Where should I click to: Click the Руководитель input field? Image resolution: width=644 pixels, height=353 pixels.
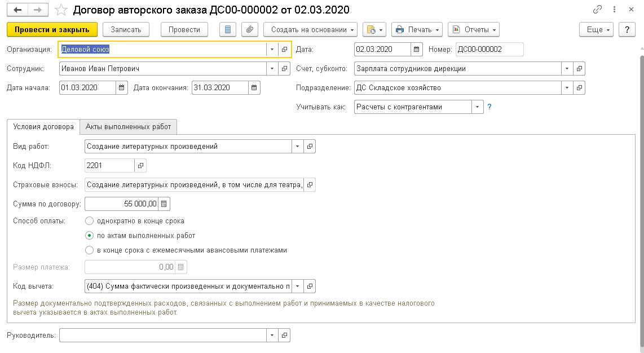[162, 336]
